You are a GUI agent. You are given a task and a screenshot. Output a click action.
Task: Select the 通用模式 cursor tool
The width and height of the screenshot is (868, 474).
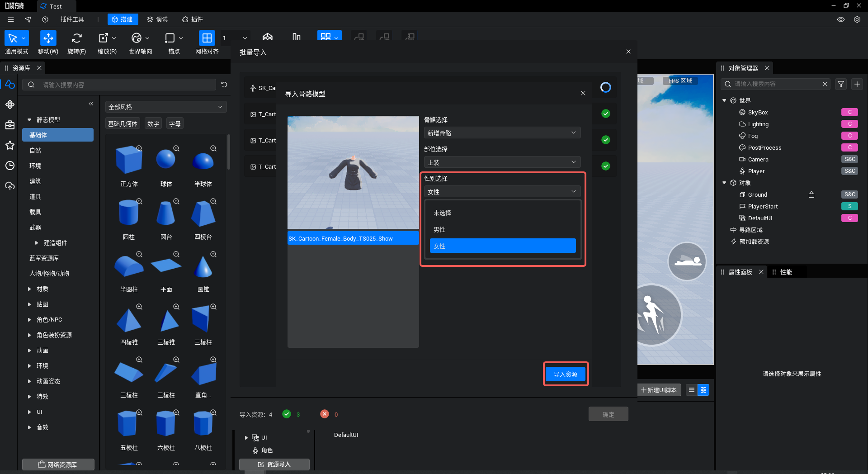point(16,43)
